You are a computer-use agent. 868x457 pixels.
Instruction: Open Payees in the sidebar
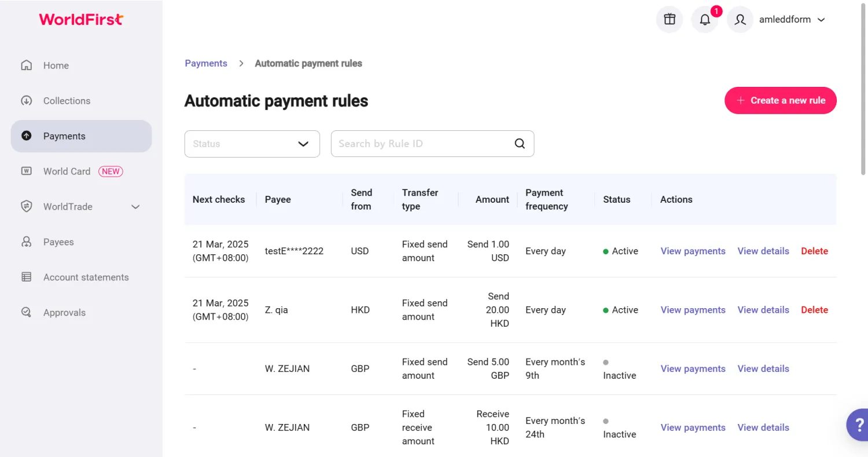coord(81,242)
